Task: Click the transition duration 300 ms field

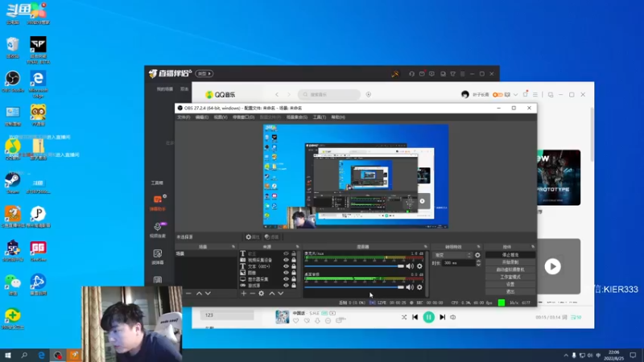Action: pyautogui.click(x=458, y=263)
